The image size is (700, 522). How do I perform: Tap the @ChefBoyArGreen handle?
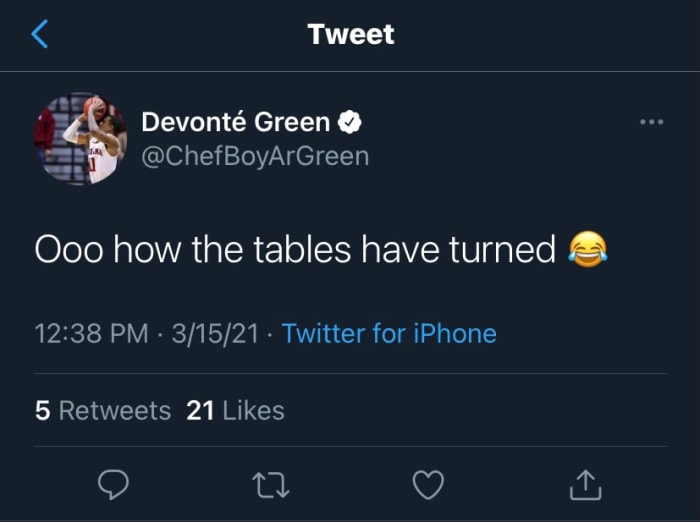coord(256,156)
